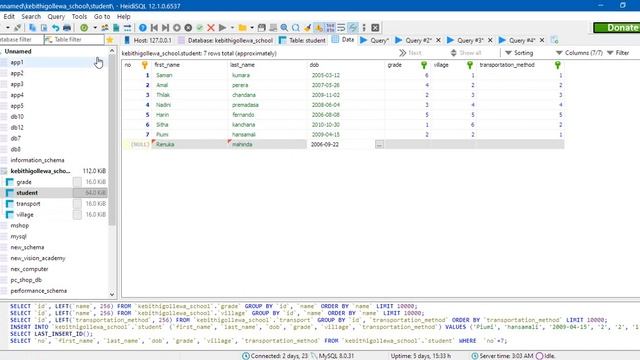
Task: Open the Sorting dropdown
Action: 519,53
